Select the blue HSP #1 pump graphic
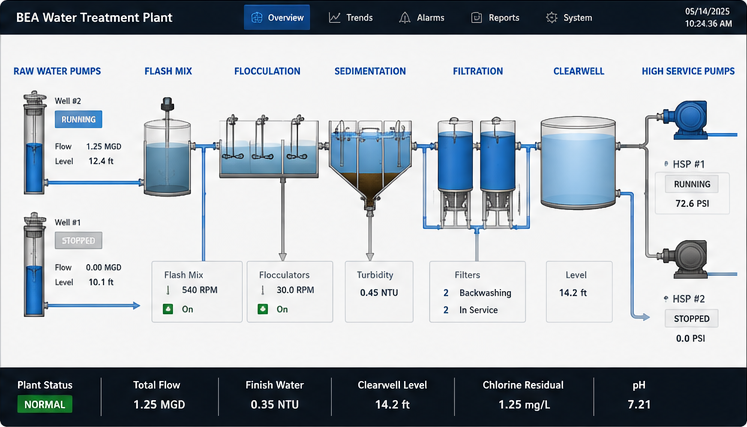This screenshot has height=427, width=747. [684, 118]
